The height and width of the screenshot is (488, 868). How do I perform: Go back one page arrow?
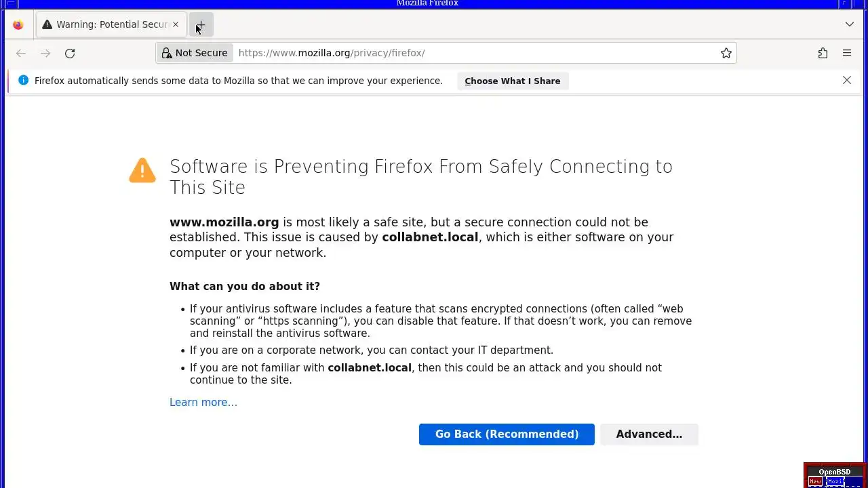click(x=21, y=53)
